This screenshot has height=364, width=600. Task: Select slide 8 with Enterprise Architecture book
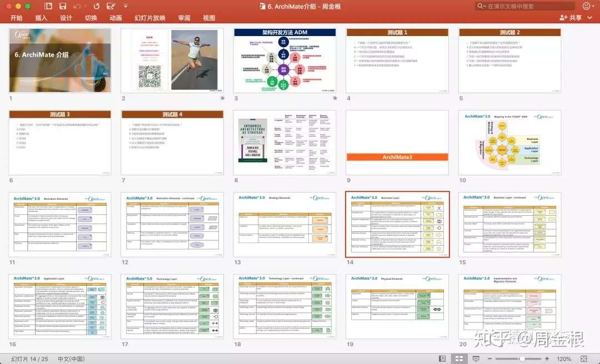coord(284,143)
